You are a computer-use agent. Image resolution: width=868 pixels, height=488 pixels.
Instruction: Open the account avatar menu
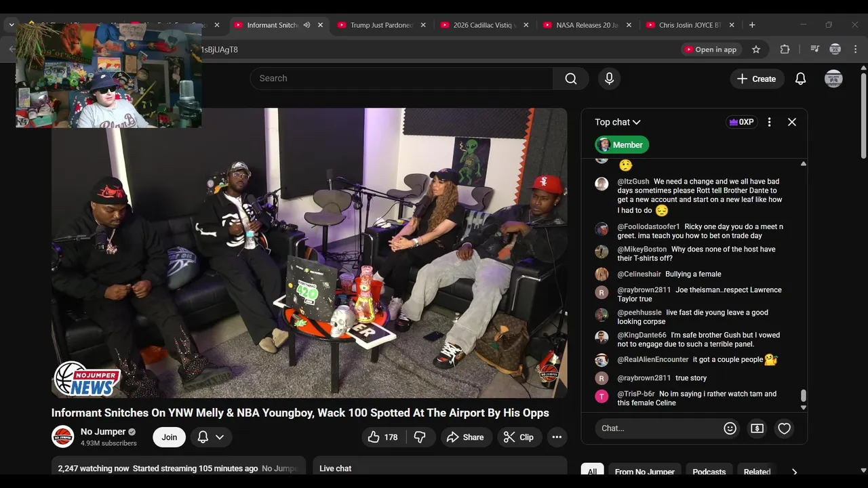coord(833,79)
